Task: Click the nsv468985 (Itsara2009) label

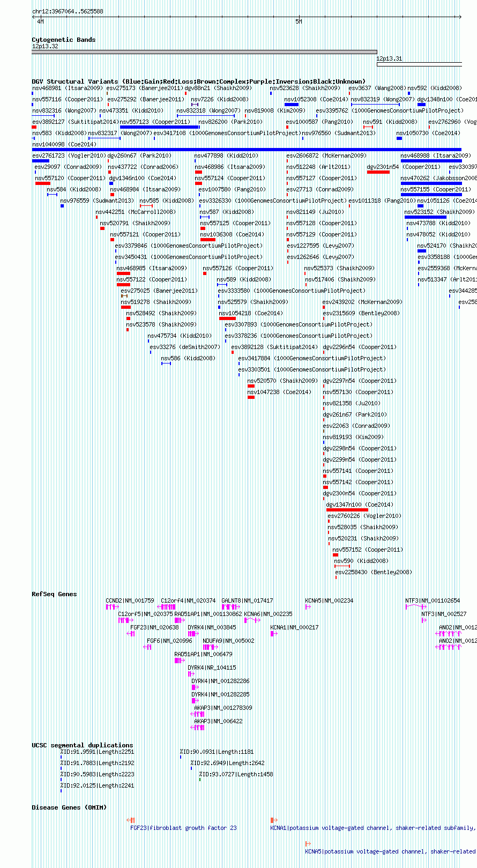Action: tap(152, 268)
